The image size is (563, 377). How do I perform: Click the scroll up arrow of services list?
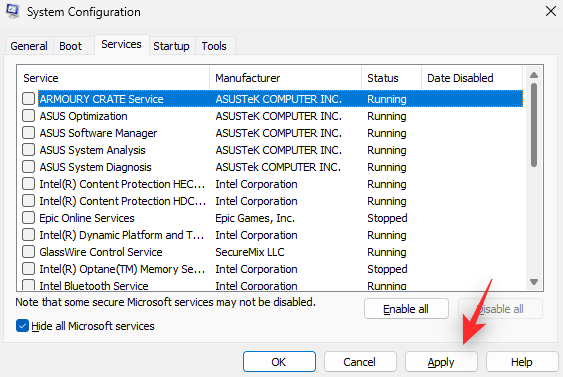point(534,75)
